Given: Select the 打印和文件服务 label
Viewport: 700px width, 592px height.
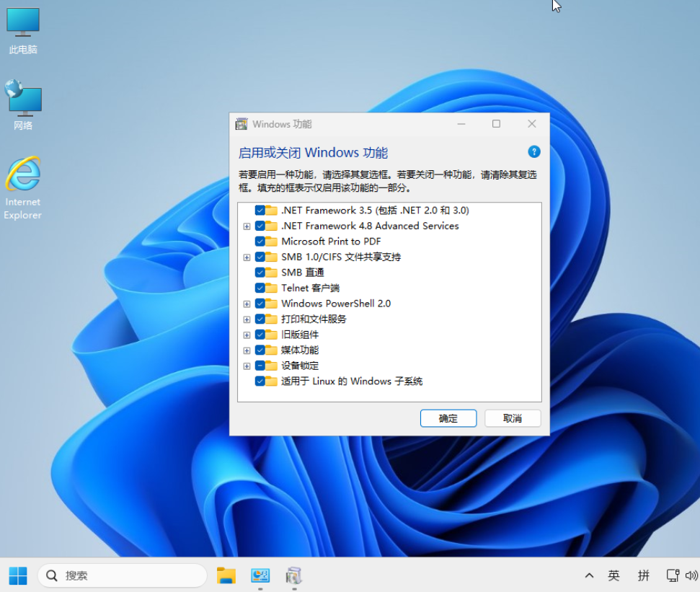Looking at the screenshot, I should tap(314, 319).
